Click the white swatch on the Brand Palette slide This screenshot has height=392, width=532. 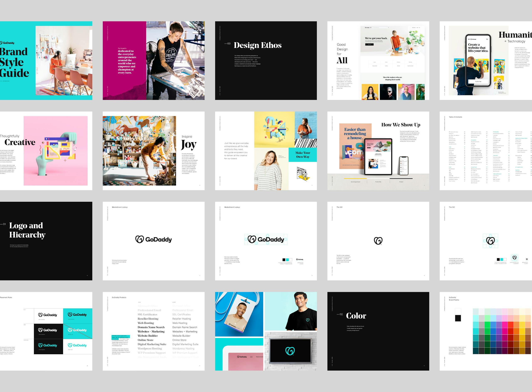[458, 312]
